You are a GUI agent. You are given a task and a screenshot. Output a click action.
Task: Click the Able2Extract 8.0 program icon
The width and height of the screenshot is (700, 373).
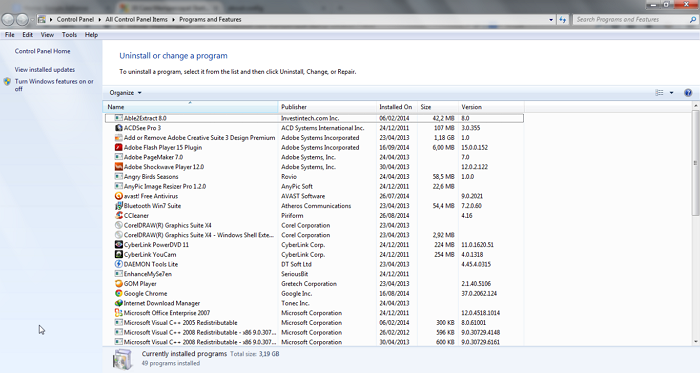pos(118,118)
